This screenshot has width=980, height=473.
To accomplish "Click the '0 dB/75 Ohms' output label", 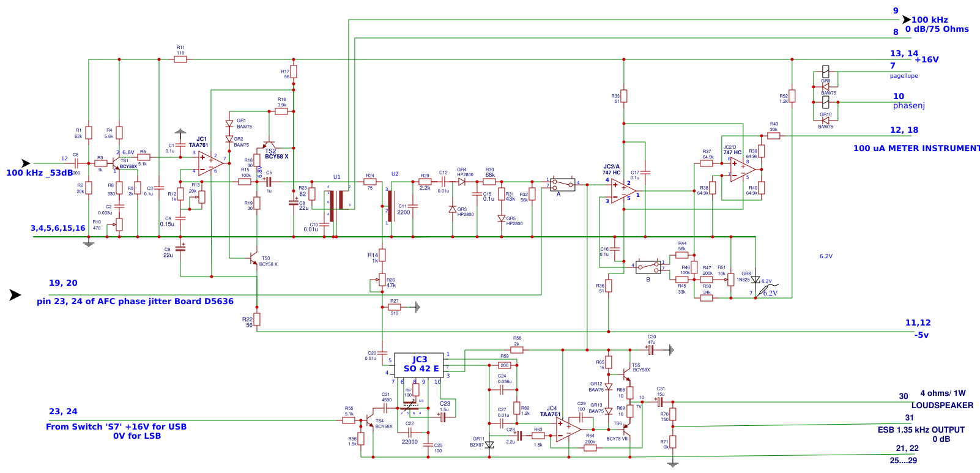I will [x=937, y=29].
